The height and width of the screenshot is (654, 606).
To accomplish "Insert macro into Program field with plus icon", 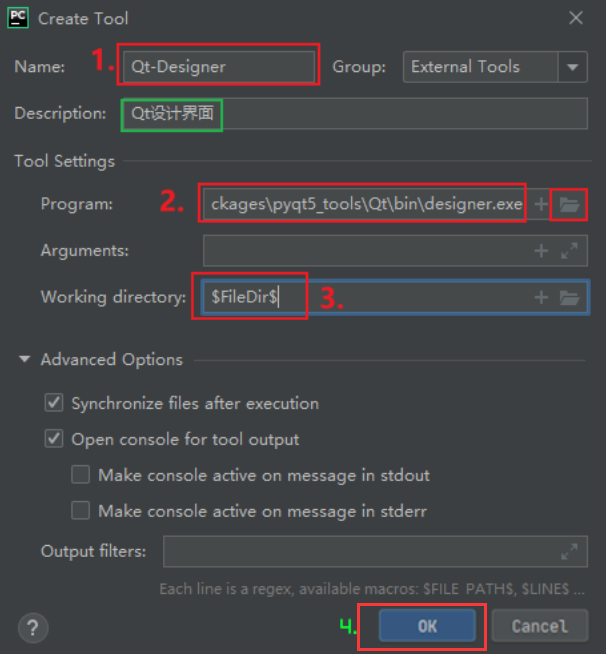I will point(541,204).
